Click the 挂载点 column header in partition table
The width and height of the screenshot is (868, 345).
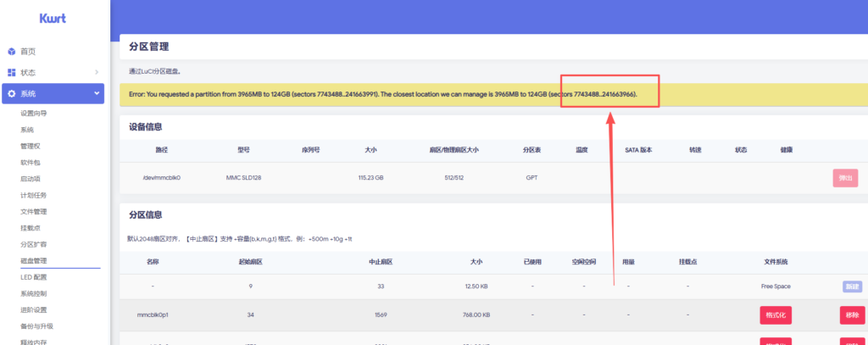[x=687, y=261]
